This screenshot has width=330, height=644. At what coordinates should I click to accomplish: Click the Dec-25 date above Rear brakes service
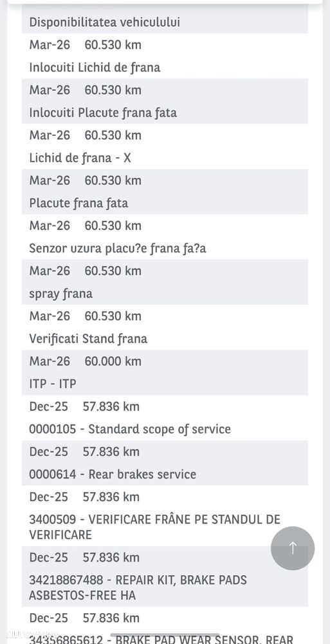48,452
